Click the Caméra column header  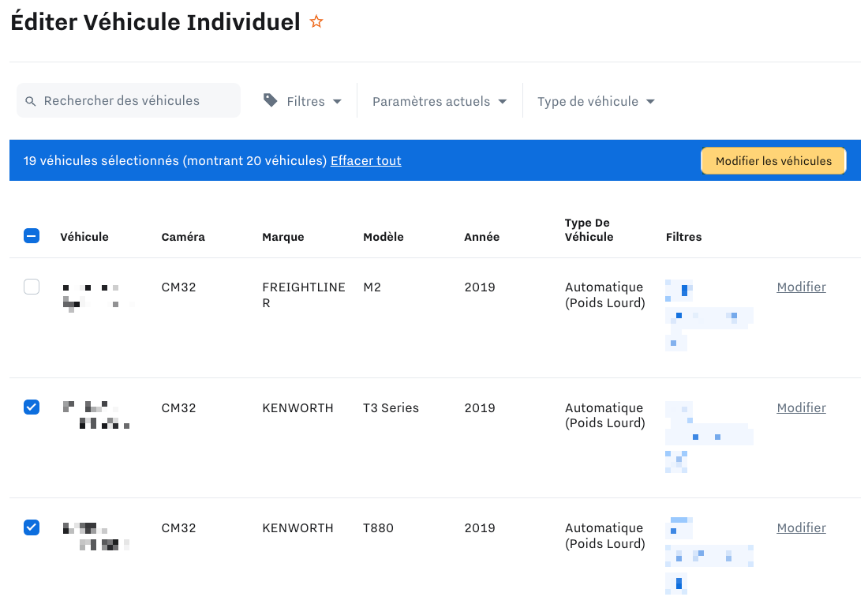click(183, 237)
